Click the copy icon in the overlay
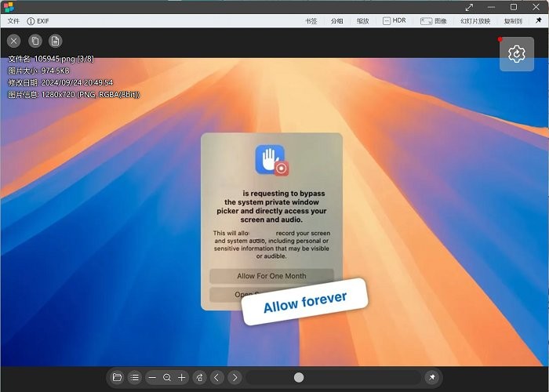 click(x=35, y=41)
